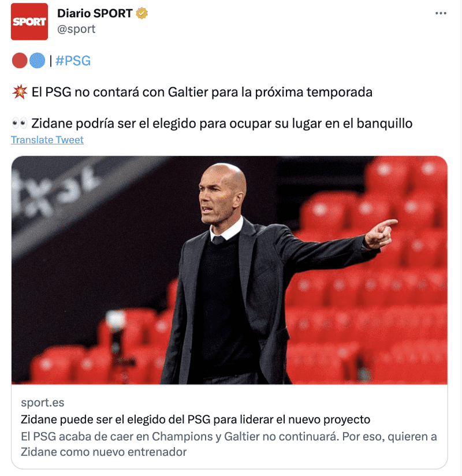The height and width of the screenshot is (476, 462).
Task: Open the Zidane photo card preview
Action: tap(229, 270)
